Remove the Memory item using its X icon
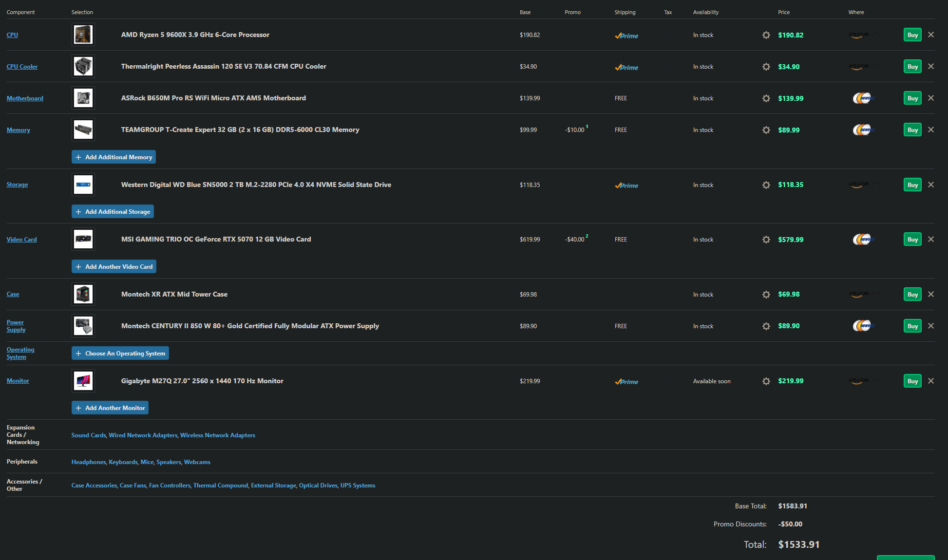 [x=930, y=130]
